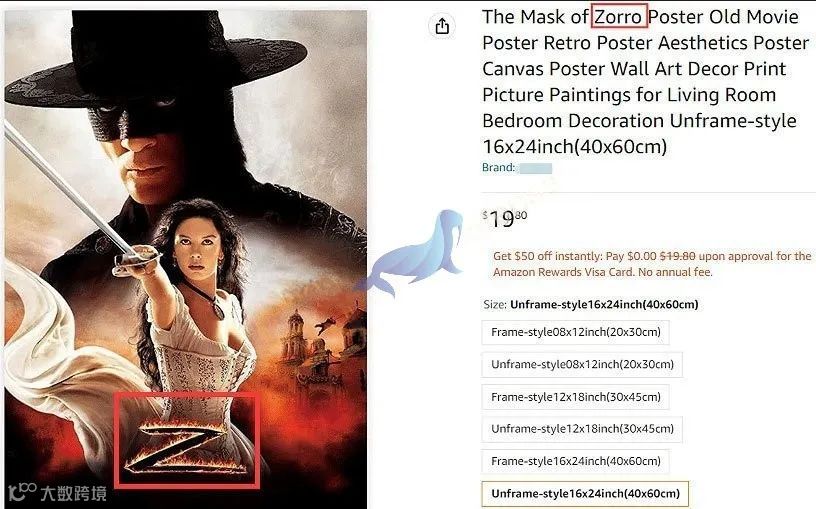Click the blue seal watermark icon
The width and height of the screenshot is (816, 509).
pos(414,250)
